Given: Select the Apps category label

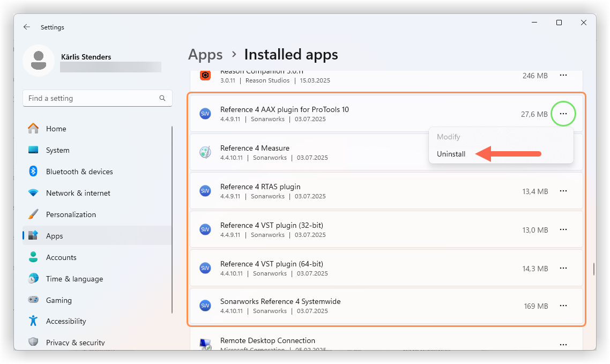Looking at the screenshot, I should pyautogui.click(x=55, y=236).
